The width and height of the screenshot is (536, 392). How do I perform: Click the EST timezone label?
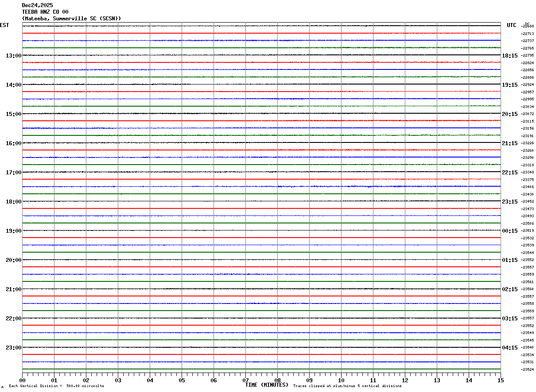(4, 25)
